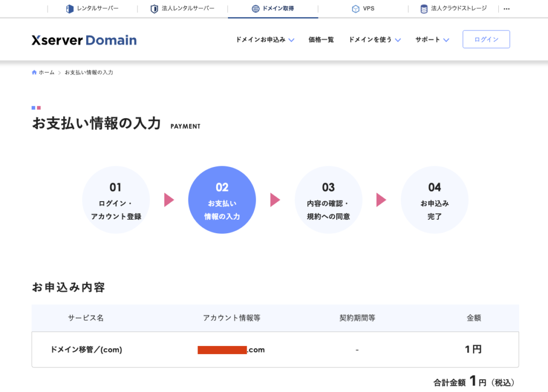
Task: Click the レンタルサーバー server icon
Action: (x=70, y=9)
